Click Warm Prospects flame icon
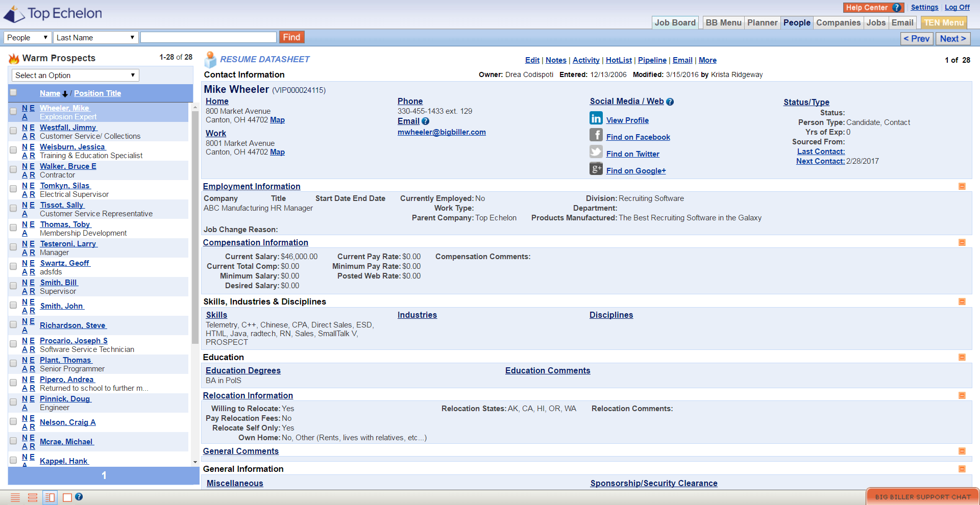The width and height of the screenshot is (980, 505). (14, 59)
